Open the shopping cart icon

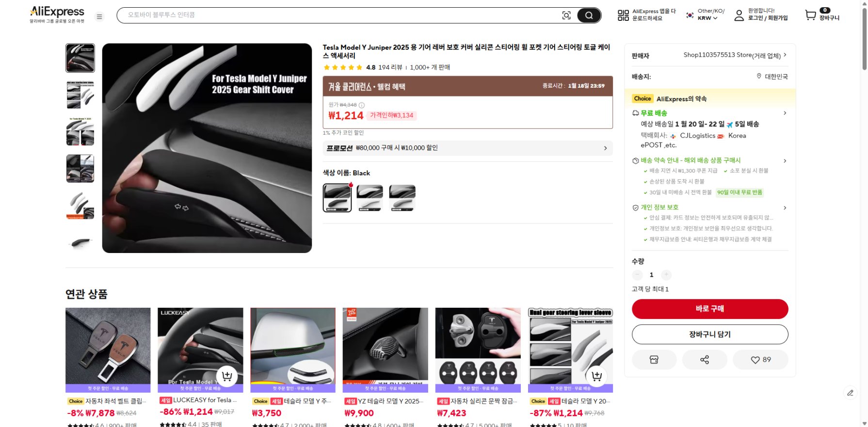810,16
